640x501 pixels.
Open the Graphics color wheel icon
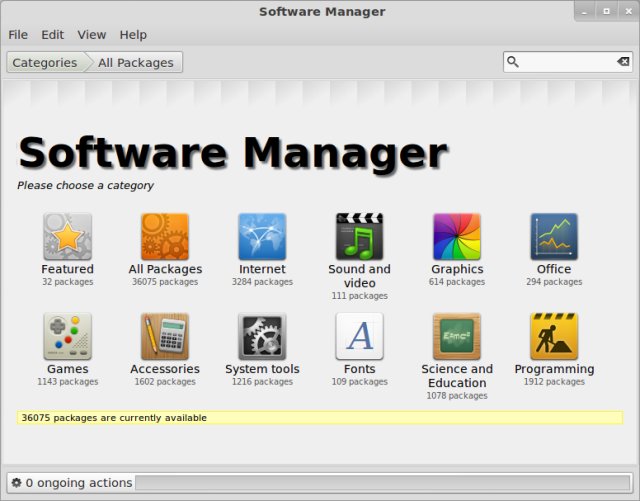457,236
